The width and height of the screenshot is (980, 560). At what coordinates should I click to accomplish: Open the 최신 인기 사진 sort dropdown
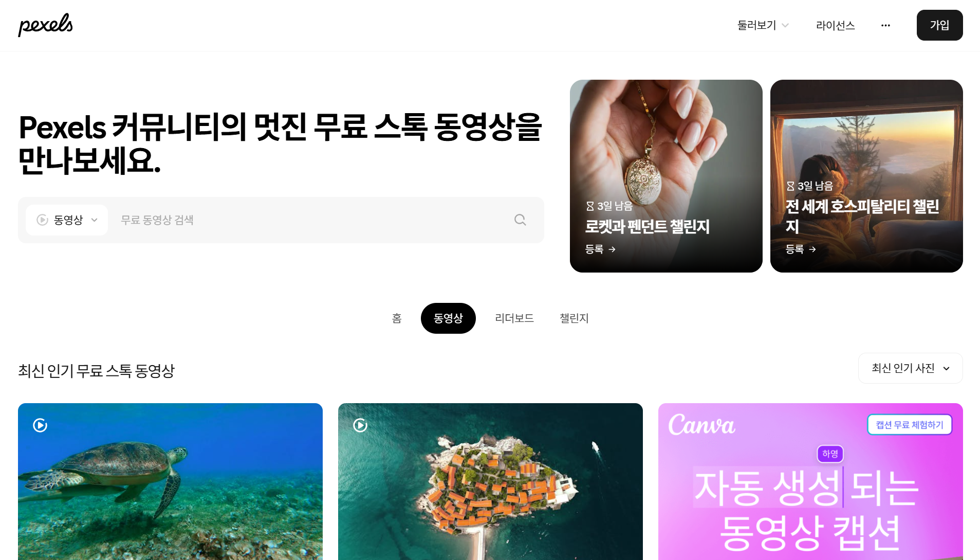pyautogui.click(x=910, y=368)
